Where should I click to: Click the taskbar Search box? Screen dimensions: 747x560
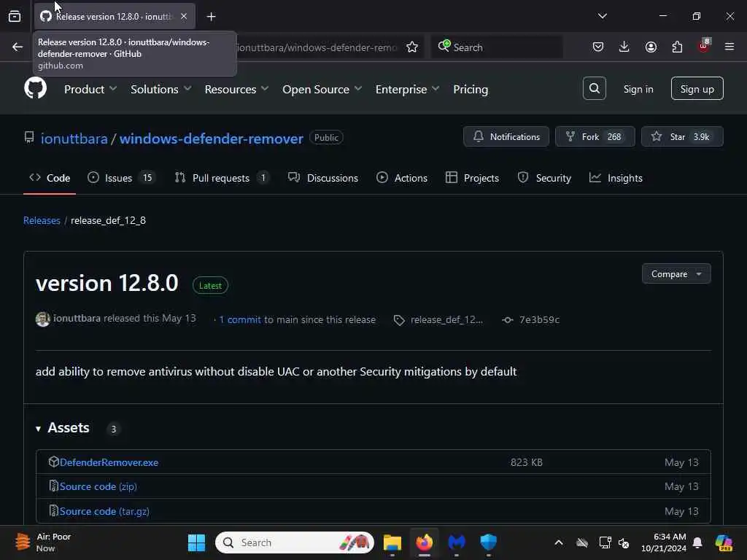tap(295, 542)
